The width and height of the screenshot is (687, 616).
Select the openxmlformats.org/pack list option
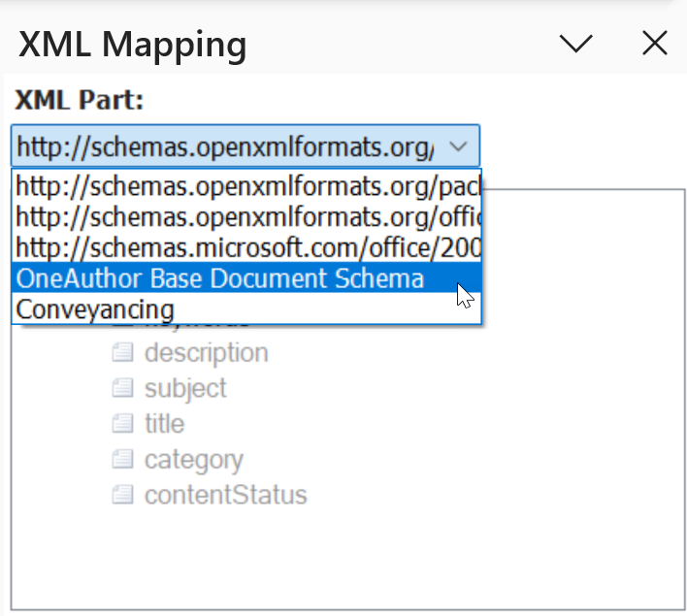pos(246,186)
